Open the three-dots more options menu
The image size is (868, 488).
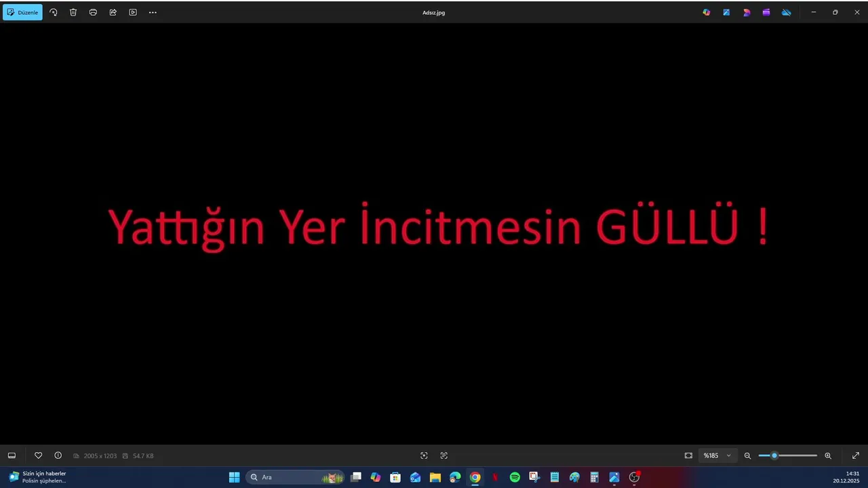click(x=153, y=12)
